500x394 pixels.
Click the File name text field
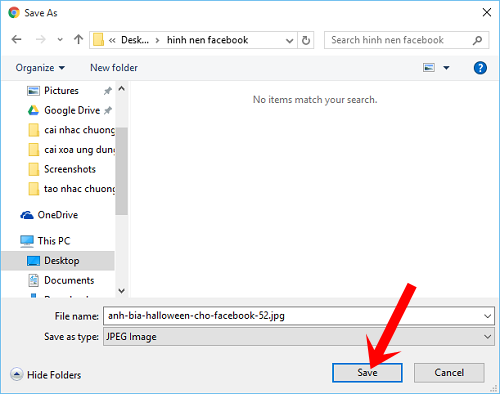(x=293, y=316)
